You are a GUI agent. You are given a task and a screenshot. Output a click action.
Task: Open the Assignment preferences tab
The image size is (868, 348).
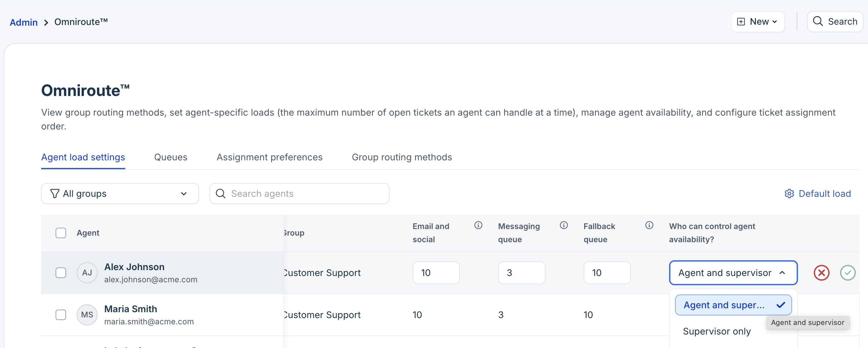[269, 157]
